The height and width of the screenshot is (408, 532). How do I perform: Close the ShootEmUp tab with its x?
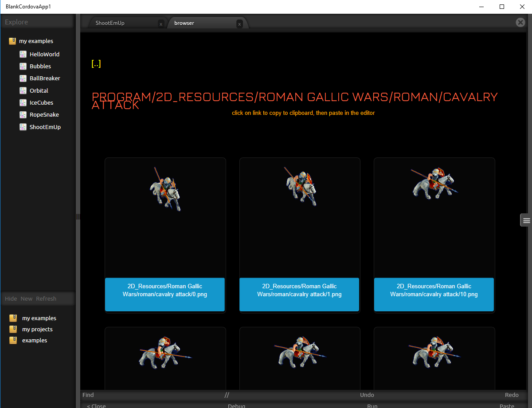tap(161, 24)
